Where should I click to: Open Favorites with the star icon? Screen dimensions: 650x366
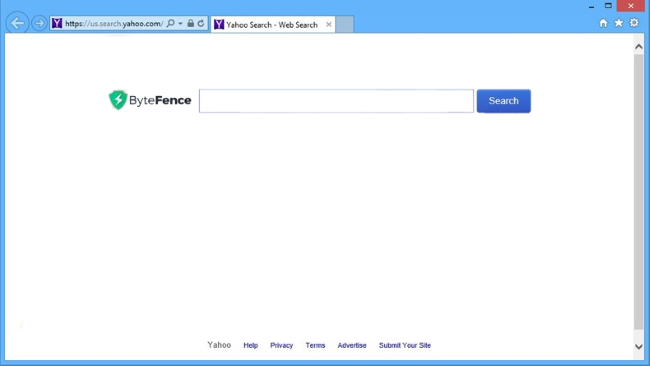click(x=618, y=23)
